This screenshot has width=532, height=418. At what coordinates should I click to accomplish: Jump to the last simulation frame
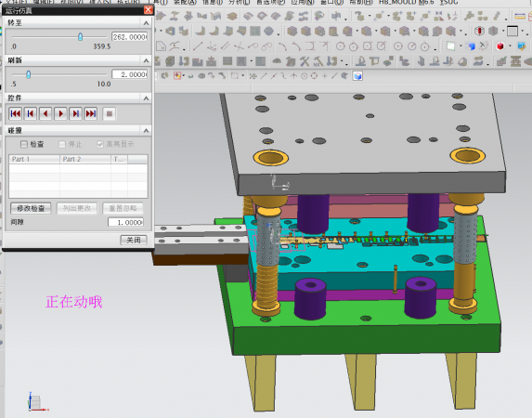pyautogui.click(x=91, y=113)
